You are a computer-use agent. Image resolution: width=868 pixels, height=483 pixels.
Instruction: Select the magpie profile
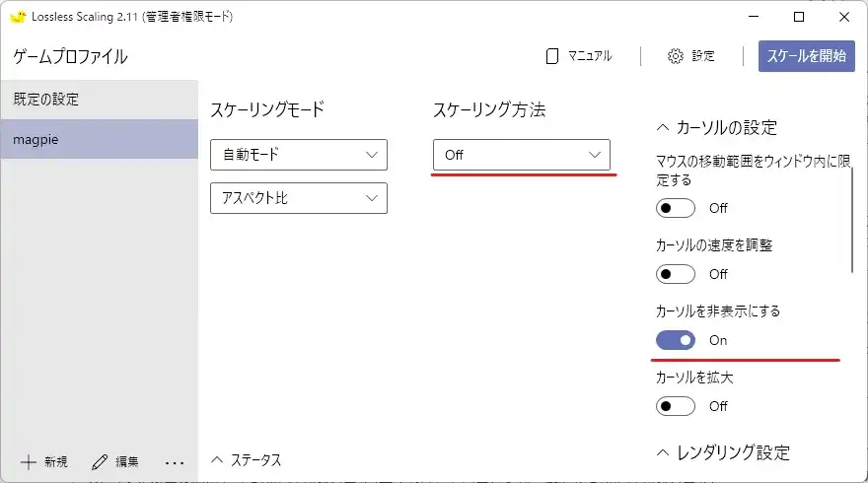pyautogui.click(x=99, y=139)
